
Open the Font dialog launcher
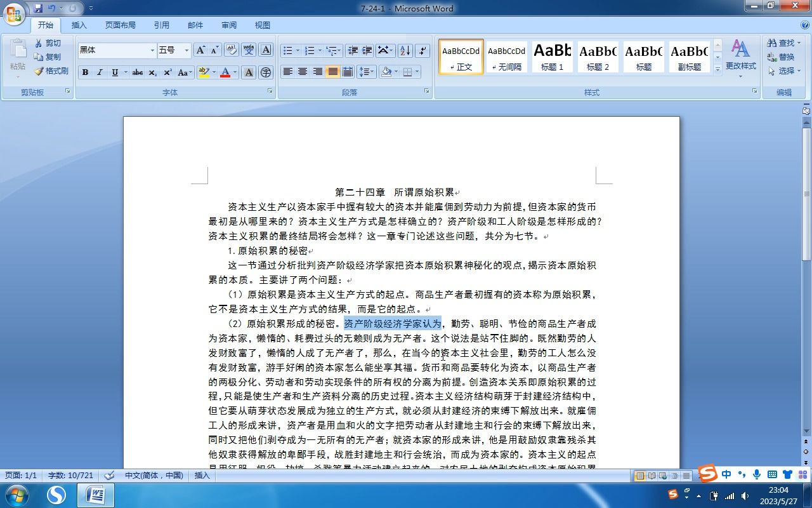(270, 91)
